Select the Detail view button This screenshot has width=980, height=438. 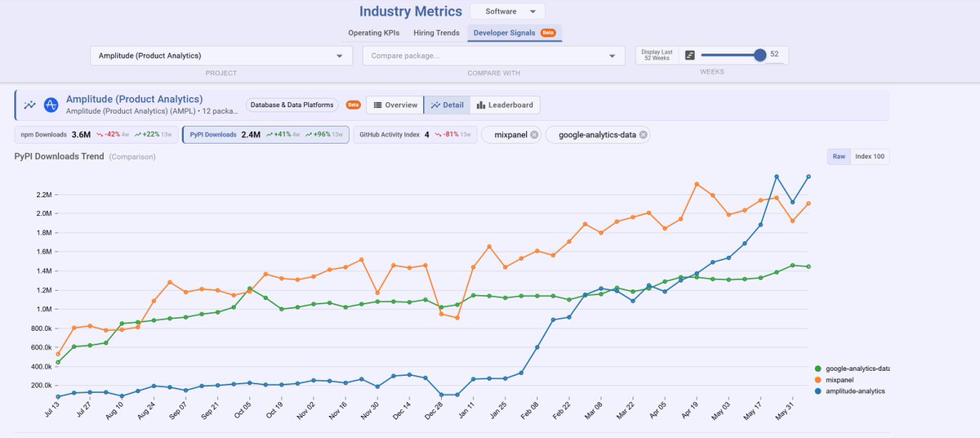447,105
